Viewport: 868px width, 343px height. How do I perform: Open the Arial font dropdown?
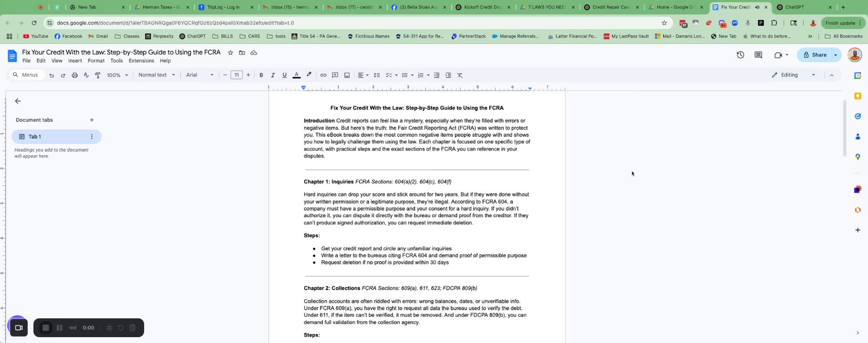pyautogui.click(x=199, y=75)
